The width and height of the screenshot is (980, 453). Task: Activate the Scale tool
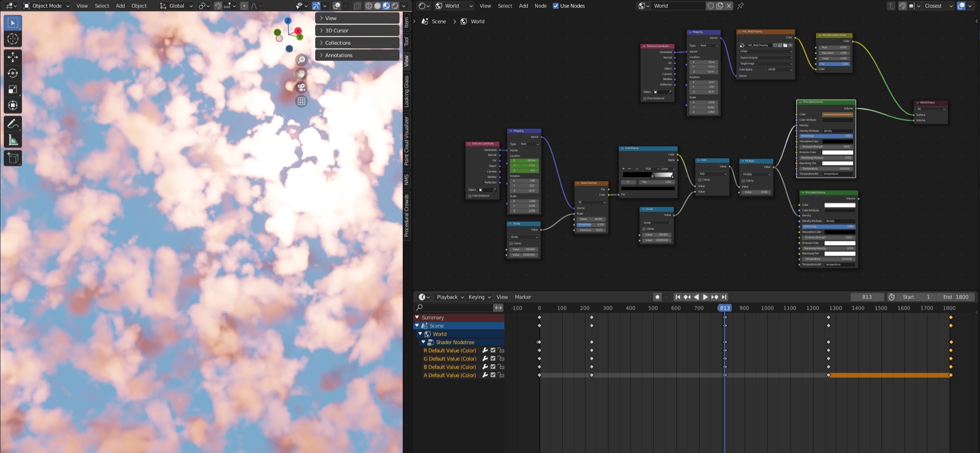coord(13,90)
